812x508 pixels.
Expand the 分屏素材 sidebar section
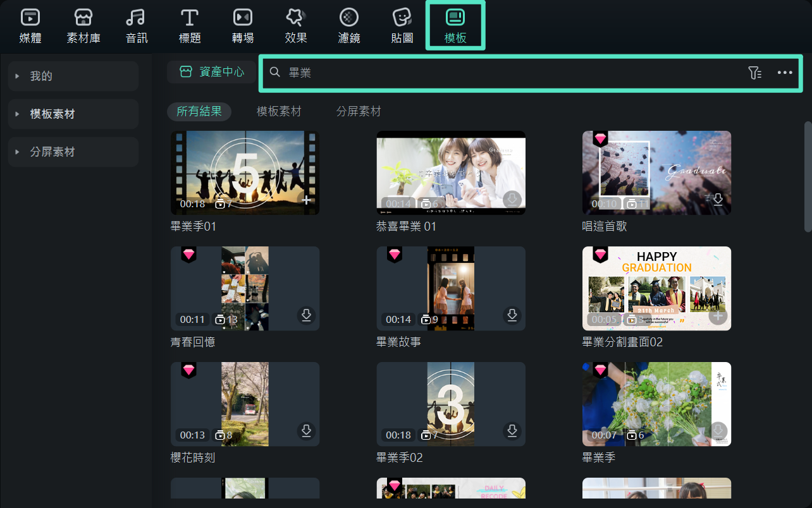tap(73, 152)
